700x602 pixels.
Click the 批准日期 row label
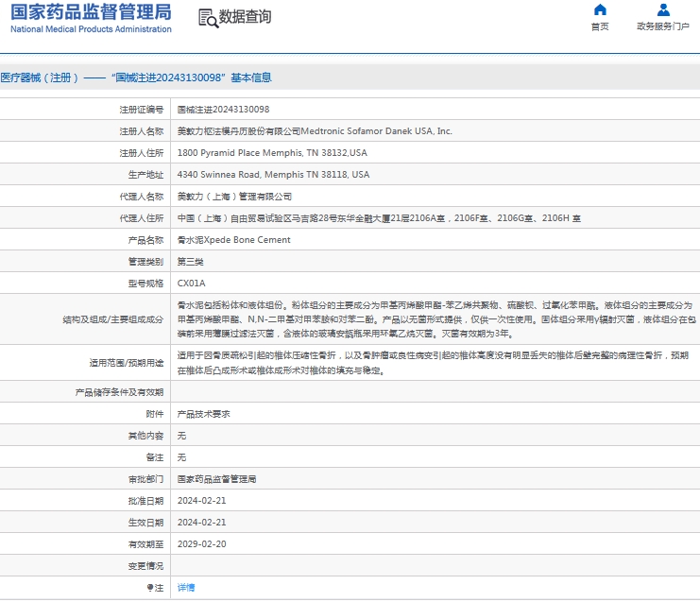tap(145, 501)
